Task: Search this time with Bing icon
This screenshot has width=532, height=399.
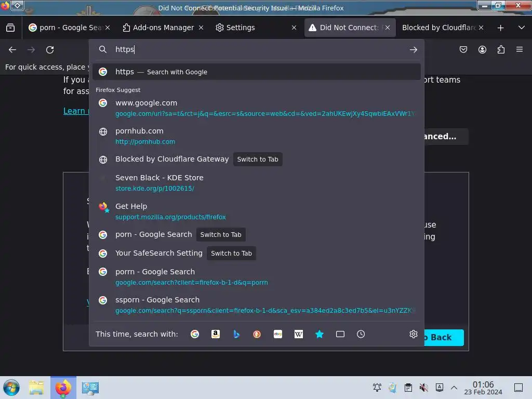Action: pyautogui.click(x=236, y=334)
